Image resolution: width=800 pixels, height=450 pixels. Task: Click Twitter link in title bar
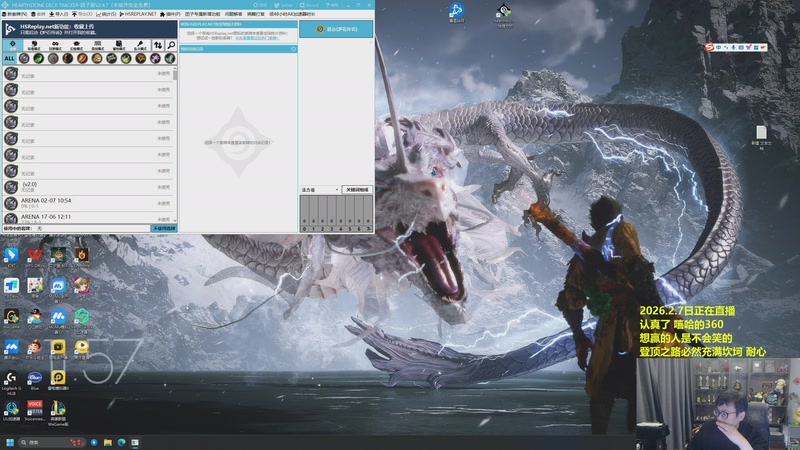pos(284,5)
